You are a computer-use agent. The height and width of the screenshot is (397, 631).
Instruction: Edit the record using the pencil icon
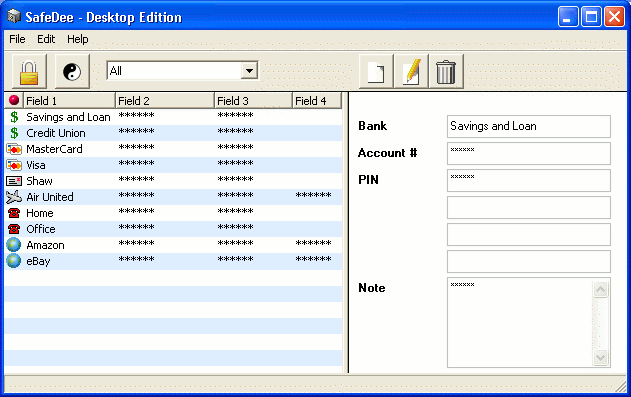(x=411, y=72)
